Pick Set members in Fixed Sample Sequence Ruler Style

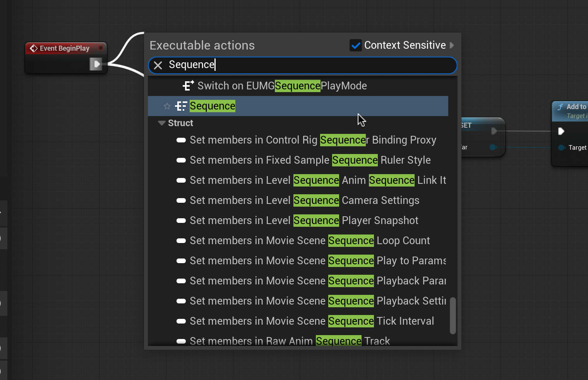coord(310,160)
